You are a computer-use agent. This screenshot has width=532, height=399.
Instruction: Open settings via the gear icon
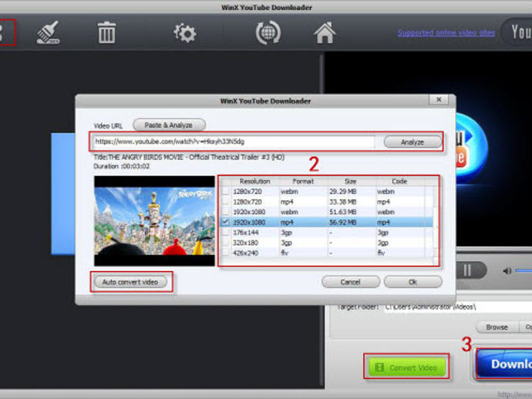pos(185,33)
